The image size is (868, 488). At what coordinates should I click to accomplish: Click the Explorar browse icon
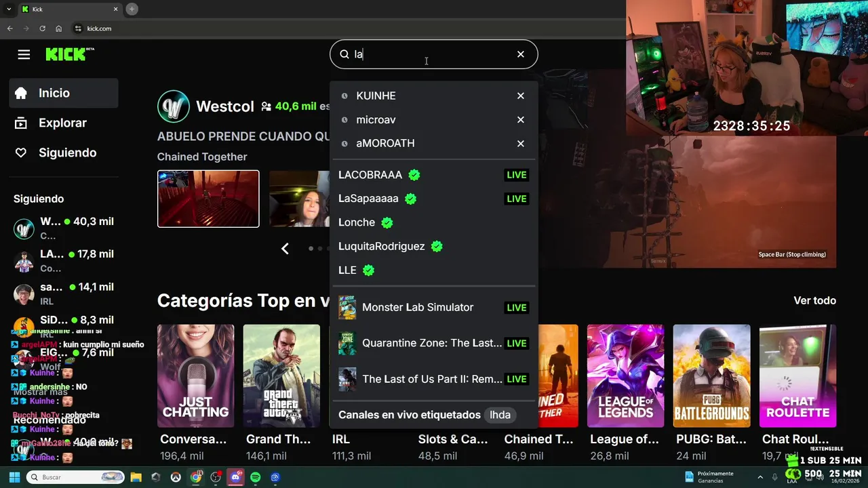pyautogui.click(x=21, y=123)
